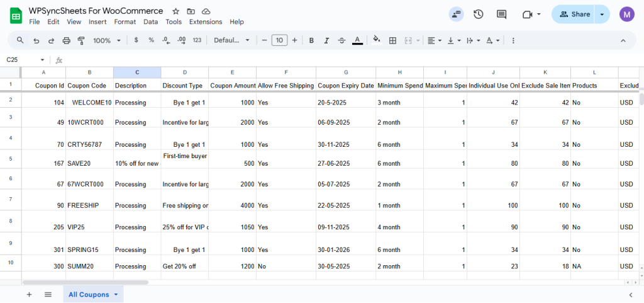Decrease decimal places

tap(166, 40)
